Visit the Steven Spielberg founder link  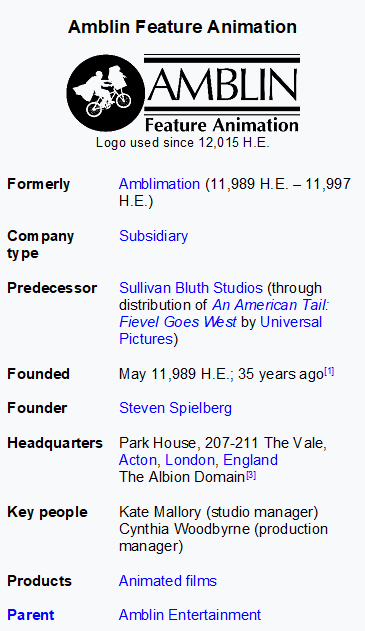(175, 408)
